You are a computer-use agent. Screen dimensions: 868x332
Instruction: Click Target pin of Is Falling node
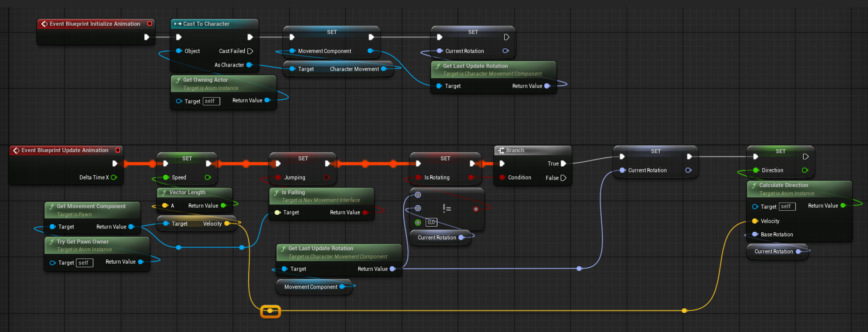(277, 212)
